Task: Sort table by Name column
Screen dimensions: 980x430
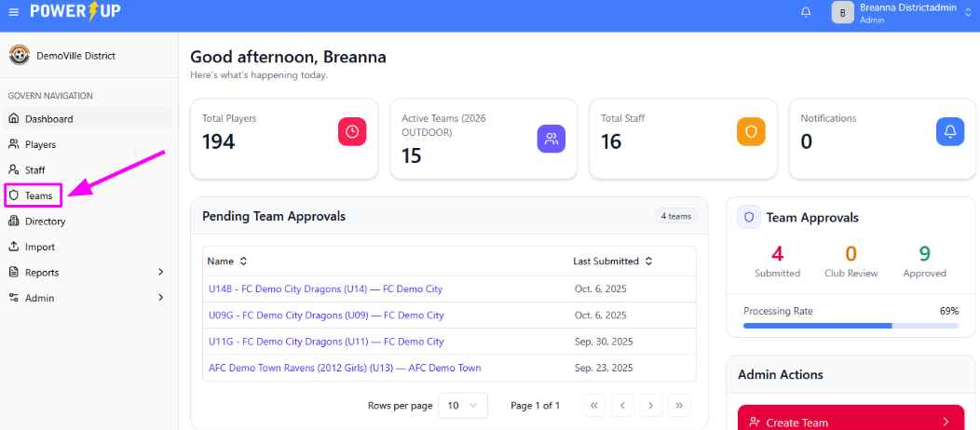Action: click(x=227, y=261)
